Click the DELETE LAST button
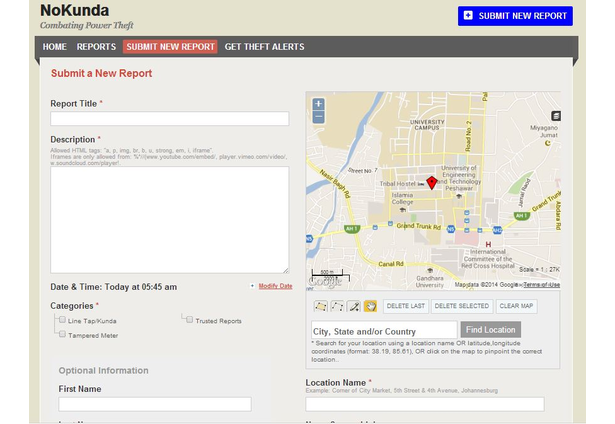This screenshot has width=615, height=424. (x=406, y=306)
